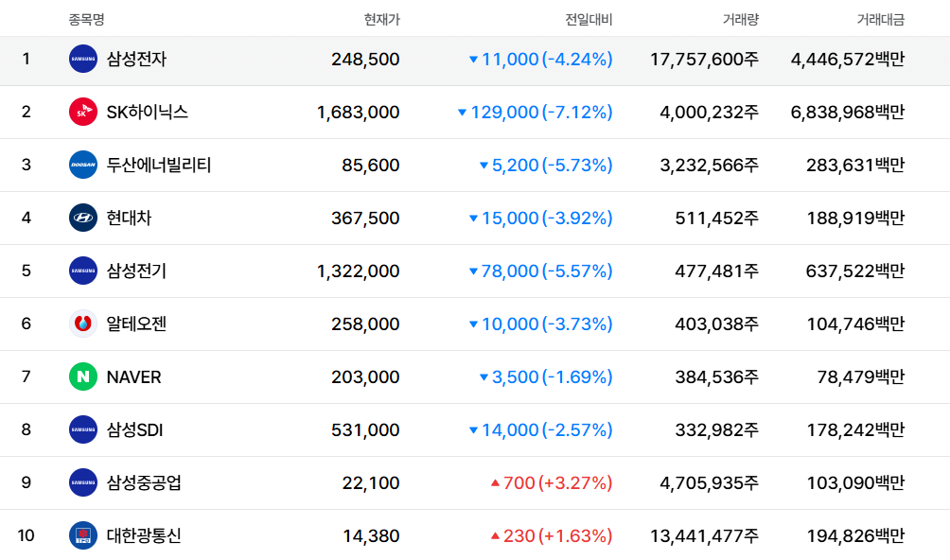Click the trade value 194,826백만
The width and height of the screenshot is (950, 560).
tap(855, 535)
